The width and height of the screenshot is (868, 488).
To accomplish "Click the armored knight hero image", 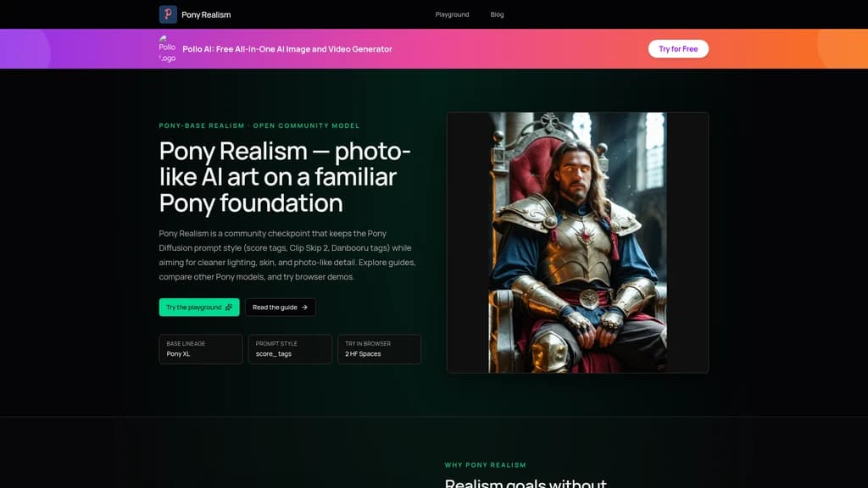I will pos(577,242).
